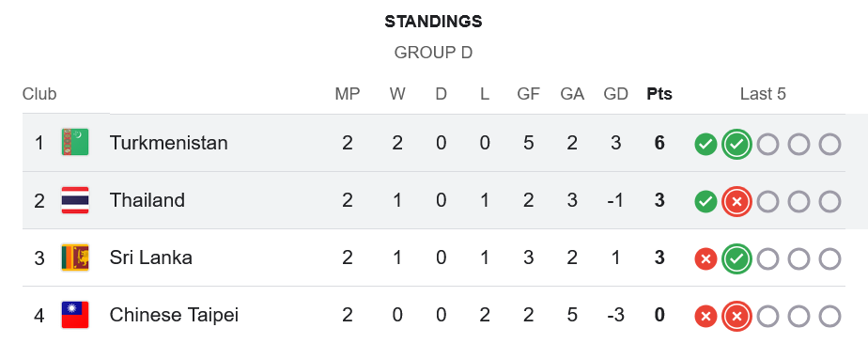Click the Sri Lanka flag icon
The image size is (868, 359).
(x=75, y=258)
